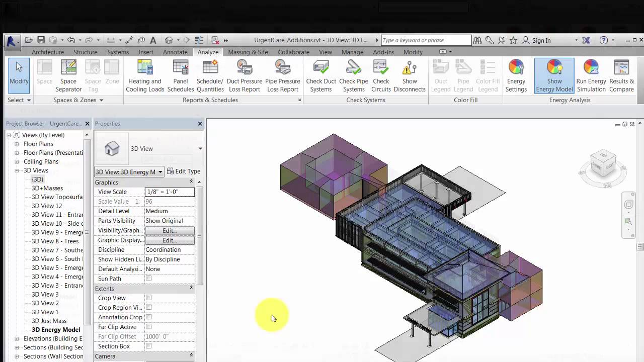Image resolution: width=644 pixels, height=362 pixels.
Task: Click the Show Disconnects tool
Action: (x=410, y=75)
